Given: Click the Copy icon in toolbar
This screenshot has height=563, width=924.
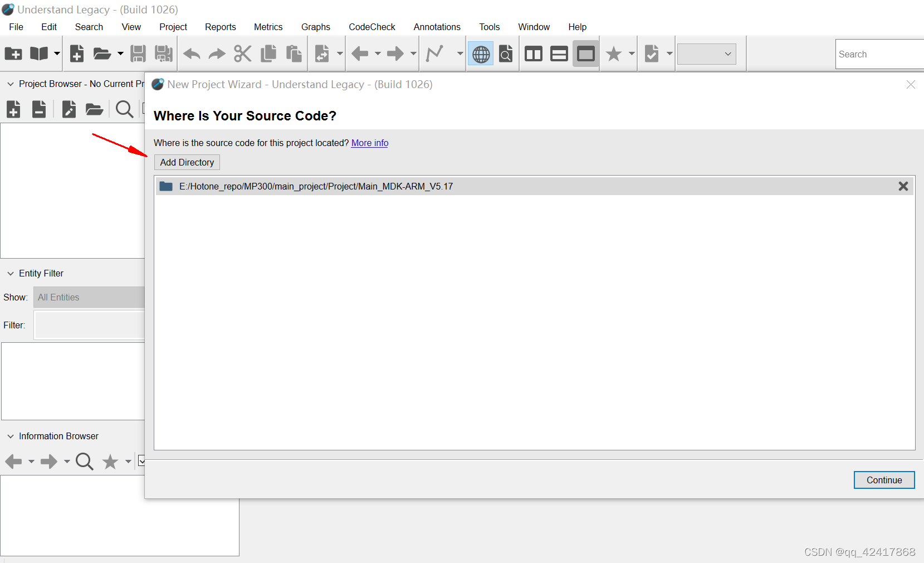Looking at the screenshot, I should coord(268,54).
